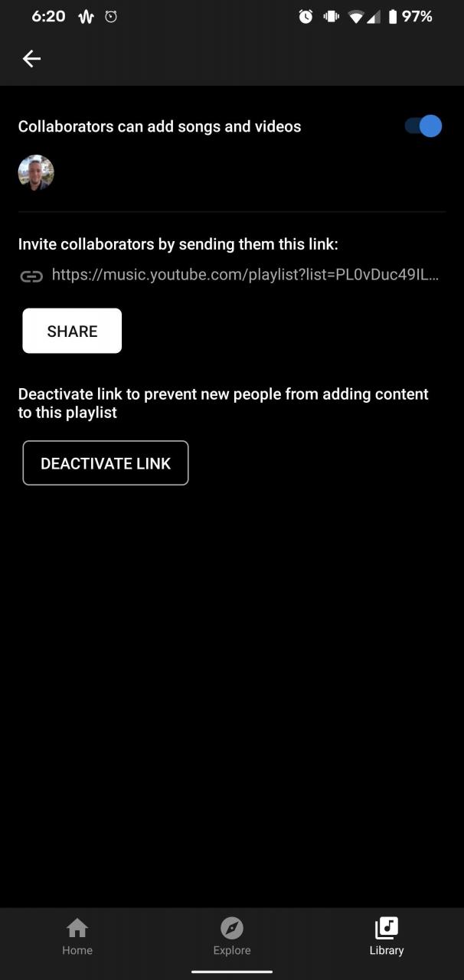The width and height of the screenshot is (464, 980).
Task: Tap the Wi-Fi signal status icon
Action: (x=355, y=17)
